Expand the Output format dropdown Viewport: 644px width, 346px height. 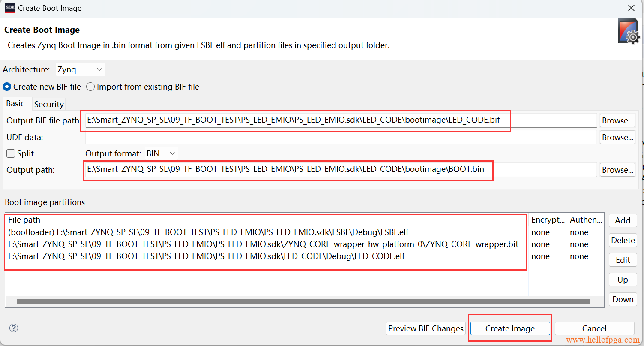pyautogui.click(x=162, y=153)
